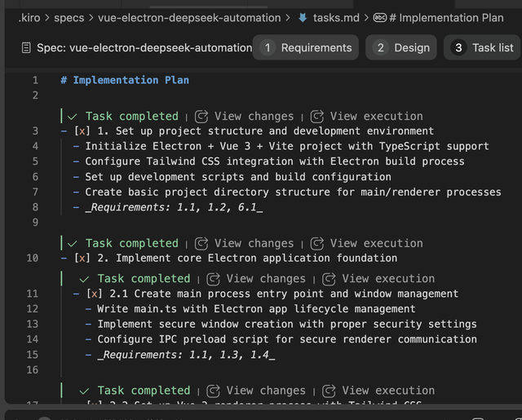Click line number 11 in the gutter
Image resolution: width=522 pixels, height=420 pixels.
click(33, 294)
